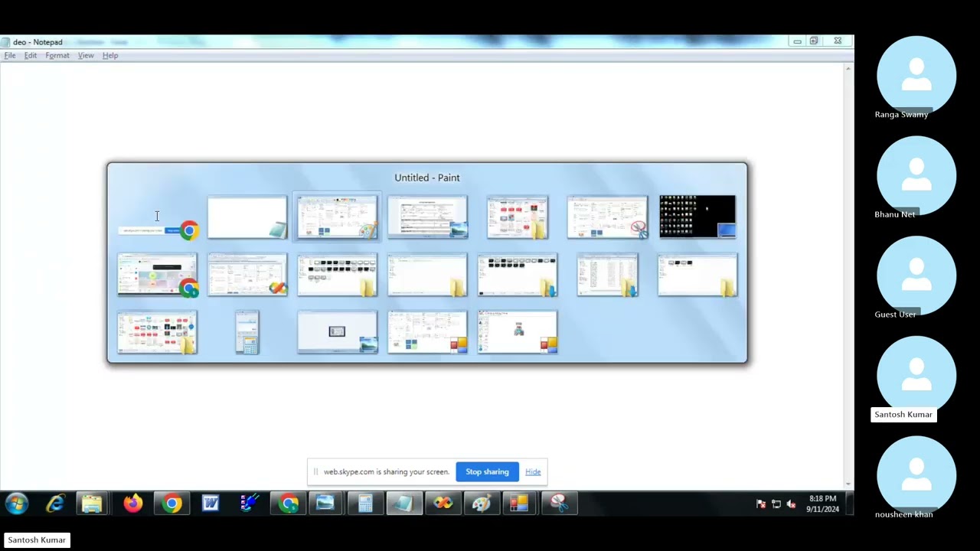Open Notepad's File menu

[x=10, y=55]
